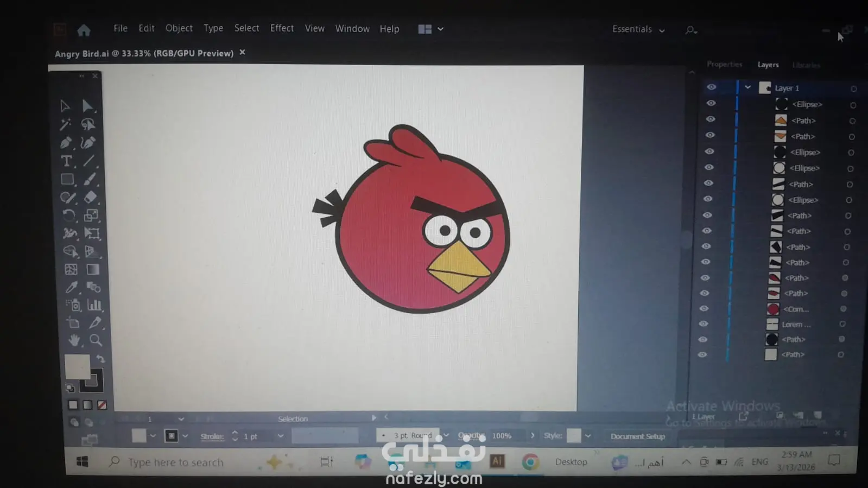Viewport: 868px width, 488px height.
Task: Open the stroke color dropdown arrow
Action: pos(185,436)
